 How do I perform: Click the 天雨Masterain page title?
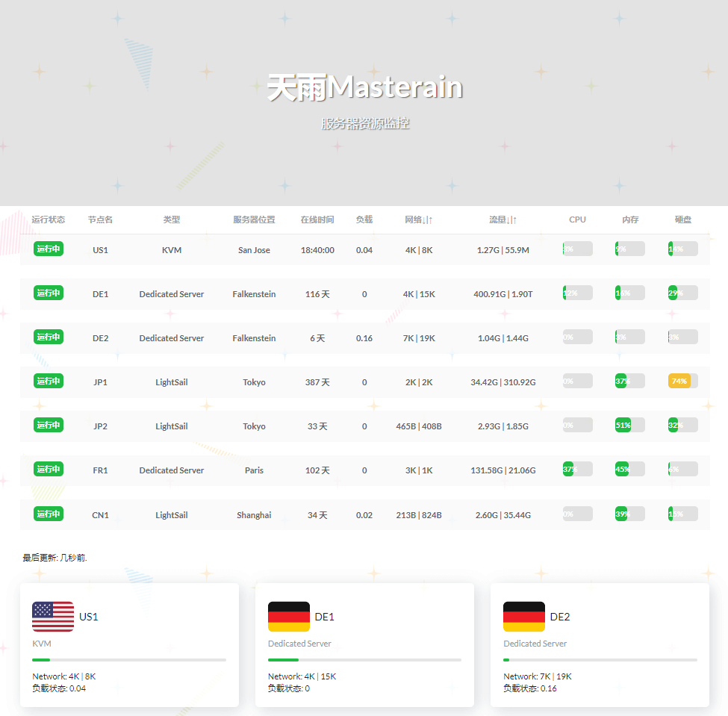point(365,88)
